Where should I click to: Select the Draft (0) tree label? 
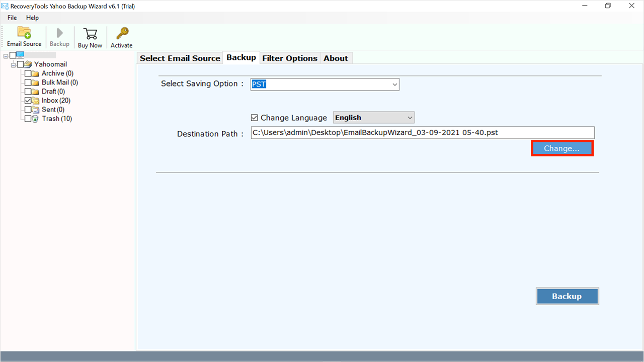pos(53,92)
